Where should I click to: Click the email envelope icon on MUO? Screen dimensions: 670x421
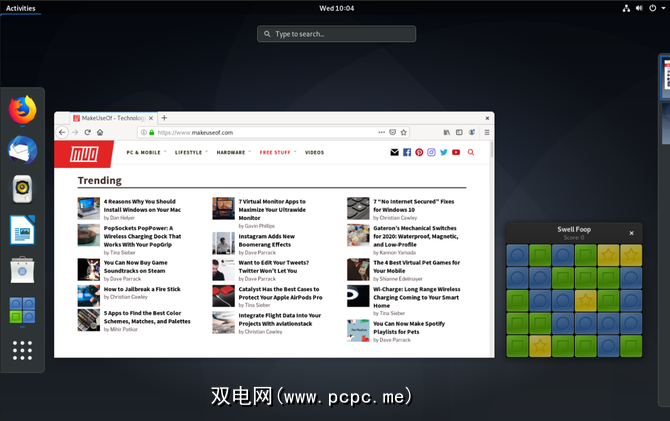[x=394, y=152]
